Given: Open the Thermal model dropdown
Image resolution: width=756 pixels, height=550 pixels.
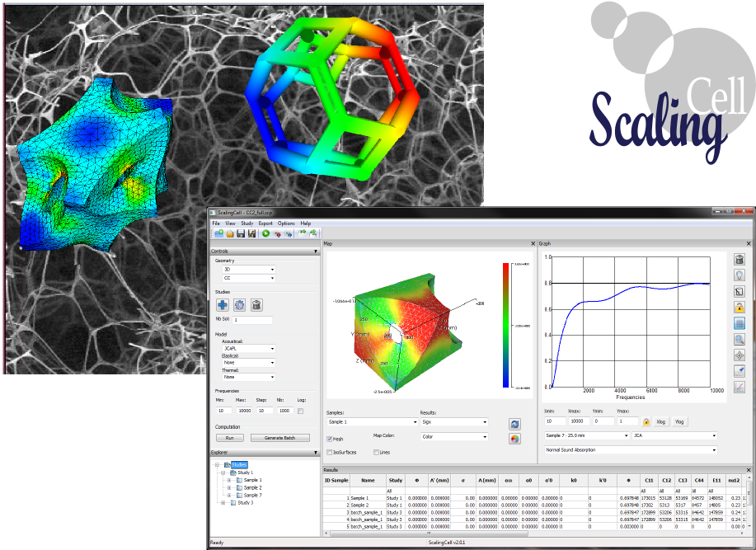Looking at the screenshot, I should pyautogui.click(x=249, y=377).
